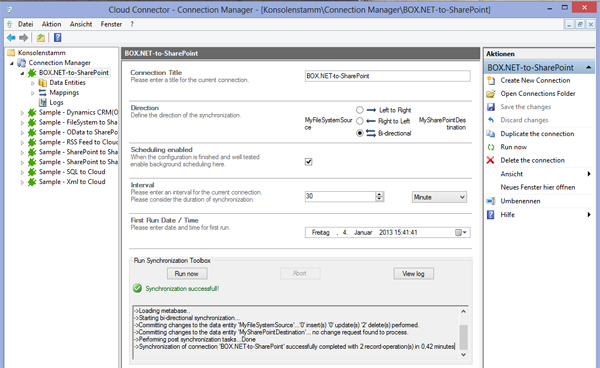Collapse the BOX.NET-to-SharePoint actions section
Viewport: 600px width, 368px height.
pyautogui.click(x=589, y=68)
